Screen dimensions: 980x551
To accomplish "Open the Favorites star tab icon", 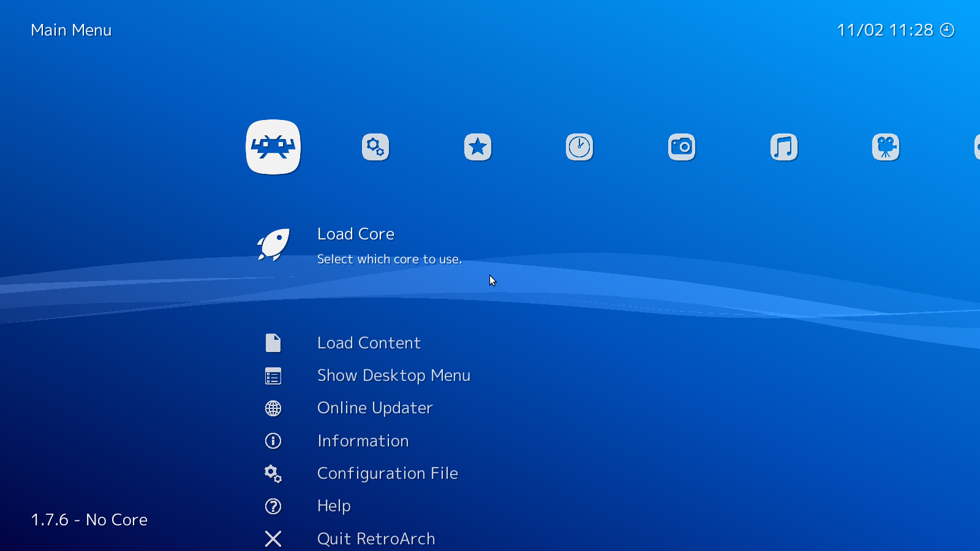I will click(478, 147).
